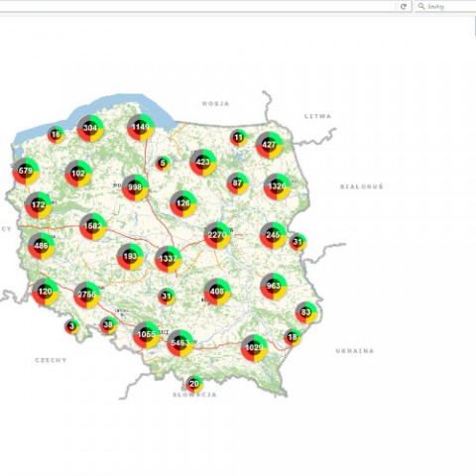
Task: Click the 2270 cluster near Warsaw
Action: point(217,235)
